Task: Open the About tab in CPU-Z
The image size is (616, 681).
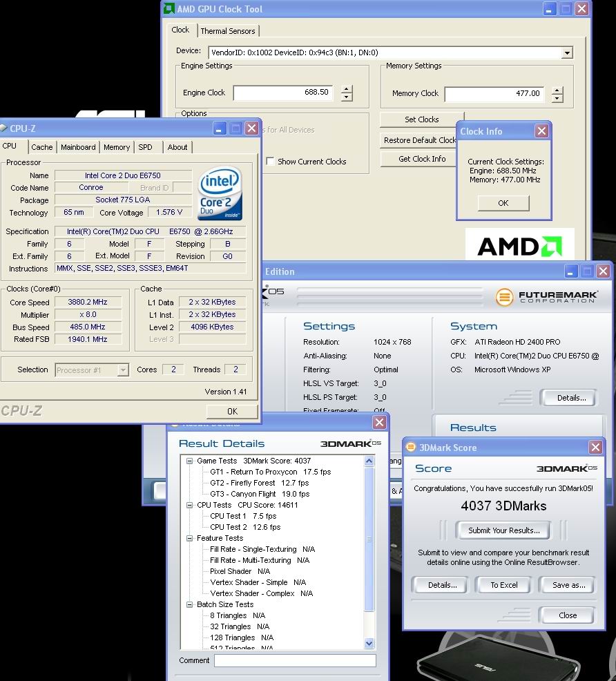Action: [x=177, y=147]
